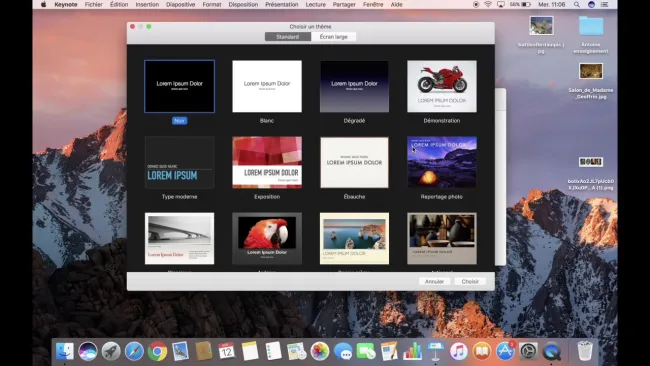Launch Photos colorful flower icon
This screenshot has width=650, height=366.
[x=320, y=351]
